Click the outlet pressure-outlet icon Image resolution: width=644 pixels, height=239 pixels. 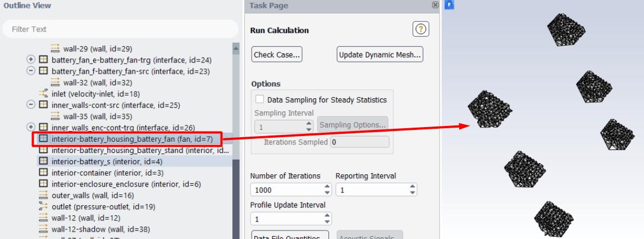(43, 206)
